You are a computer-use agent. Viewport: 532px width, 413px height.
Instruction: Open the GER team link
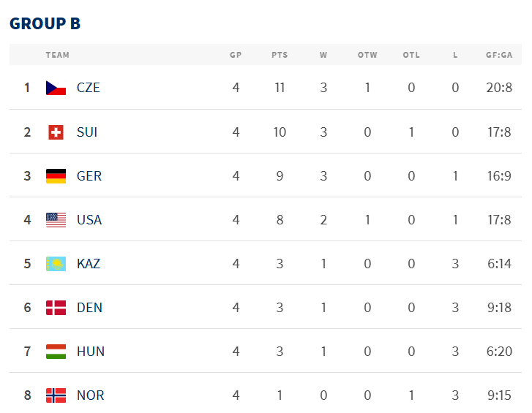(89, 176)
